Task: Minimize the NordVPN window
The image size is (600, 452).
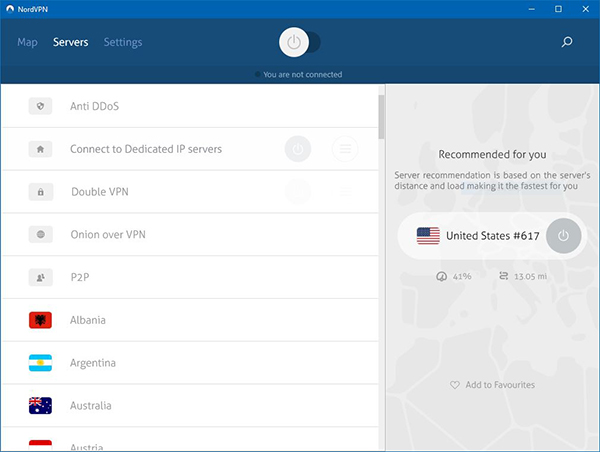Action: tap(532, 9)
